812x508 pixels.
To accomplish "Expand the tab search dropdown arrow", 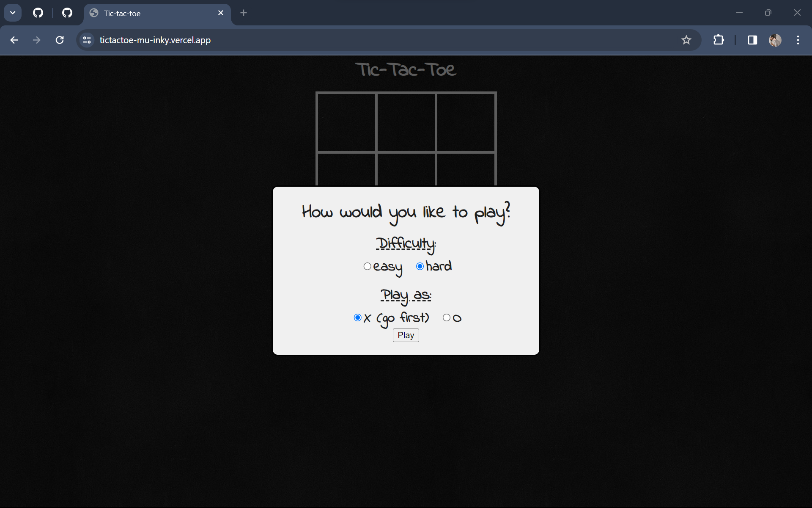I will click(13, 13).
